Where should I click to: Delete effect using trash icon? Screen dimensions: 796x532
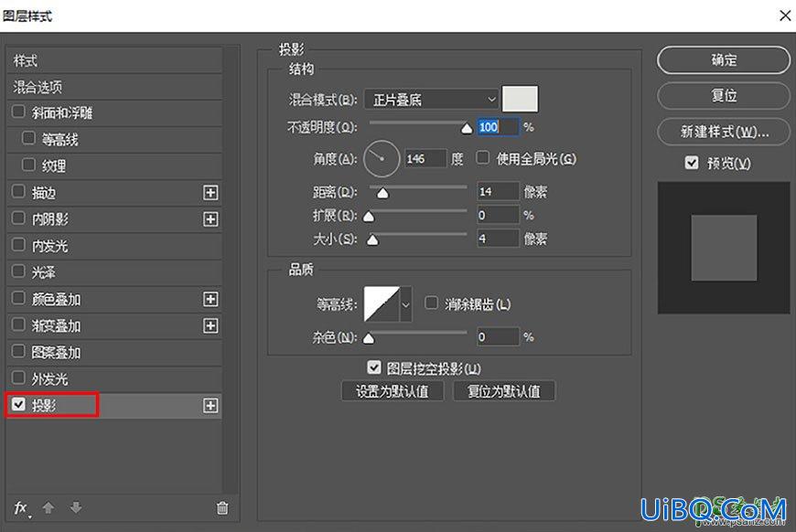(x=222, y=507)
